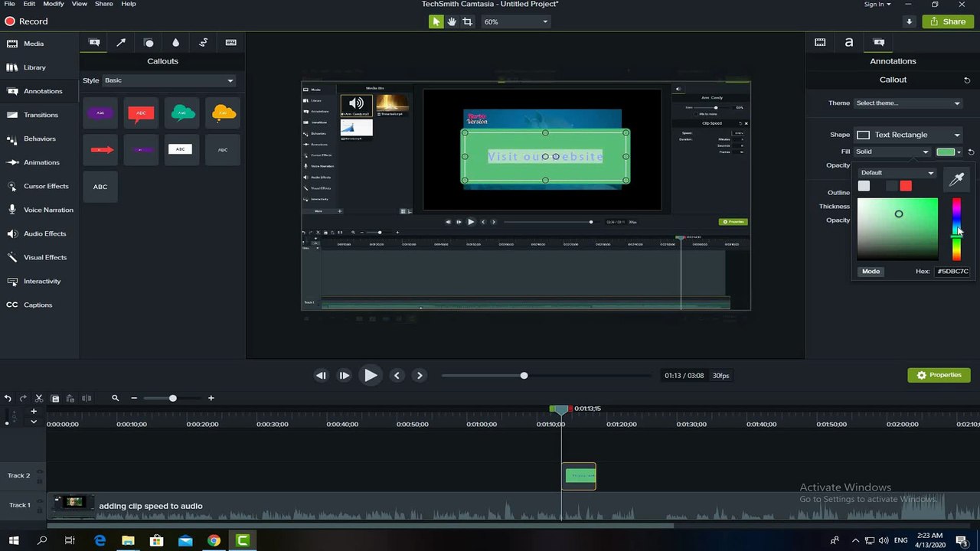Zoom in timeline with the plus button
Image resolution: width=980 pixels, height=551 pixels.
click(211, 398)
